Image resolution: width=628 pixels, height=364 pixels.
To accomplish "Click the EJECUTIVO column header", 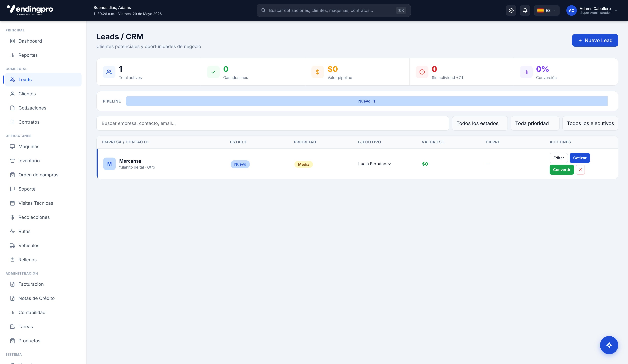I will [x=369, y=142].
